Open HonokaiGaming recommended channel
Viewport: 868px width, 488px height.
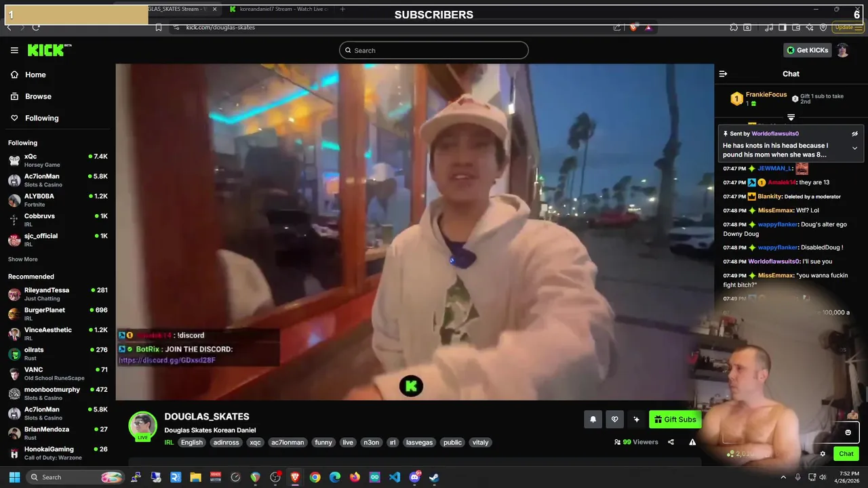(x=58, y=453)
